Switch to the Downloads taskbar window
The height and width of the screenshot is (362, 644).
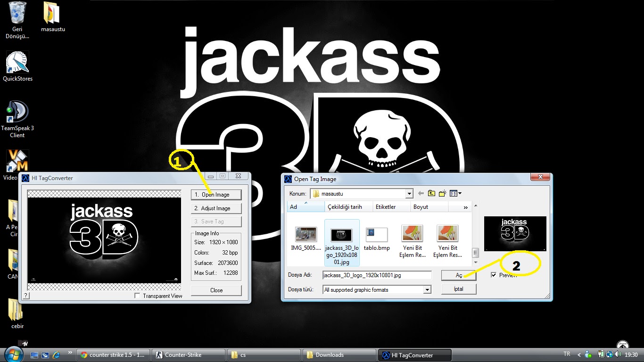[x=339, y=355]
